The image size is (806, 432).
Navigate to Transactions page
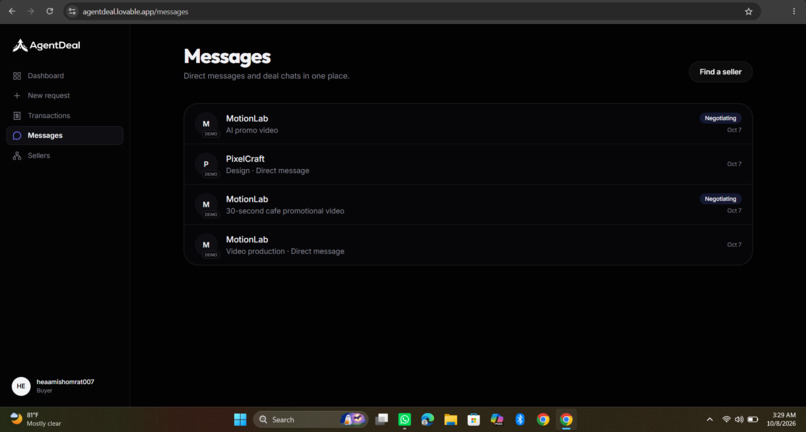coord(65,116)
